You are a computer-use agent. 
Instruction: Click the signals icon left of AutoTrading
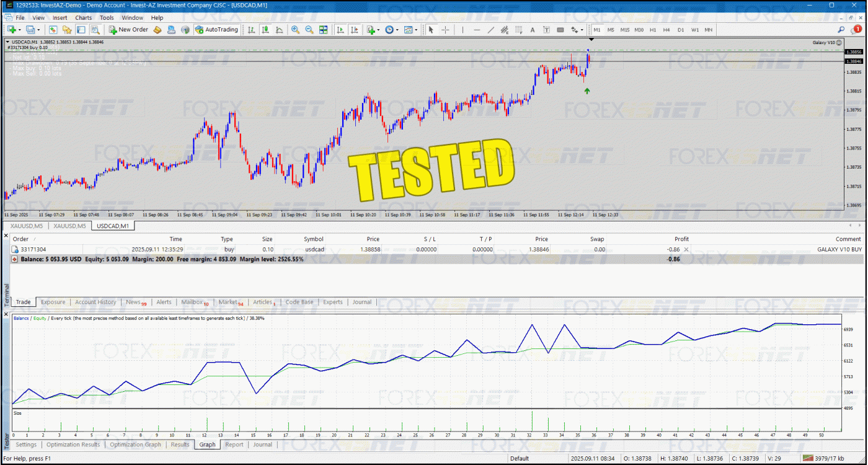(185, 29)
